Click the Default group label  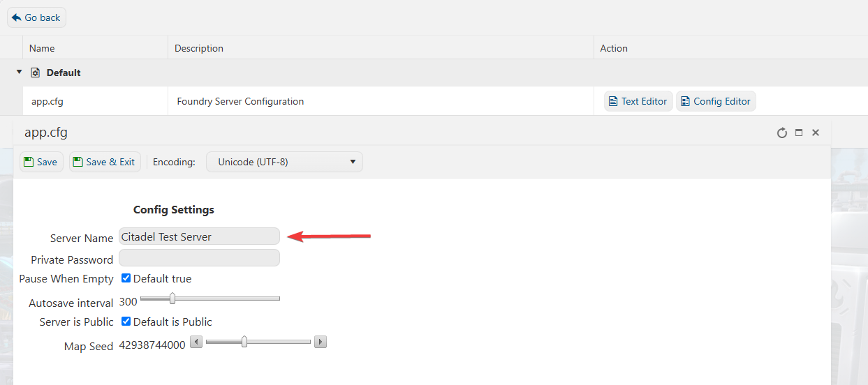(64, 73)
